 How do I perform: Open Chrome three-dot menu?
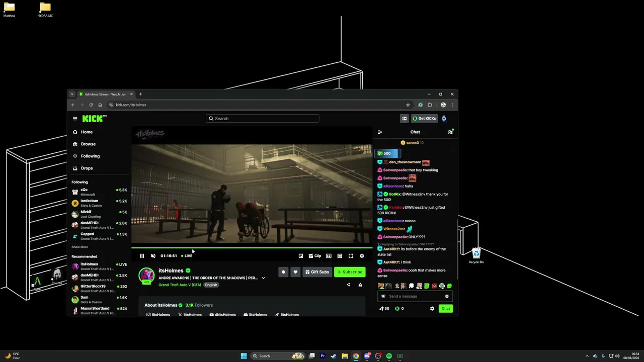coord(452,105)
